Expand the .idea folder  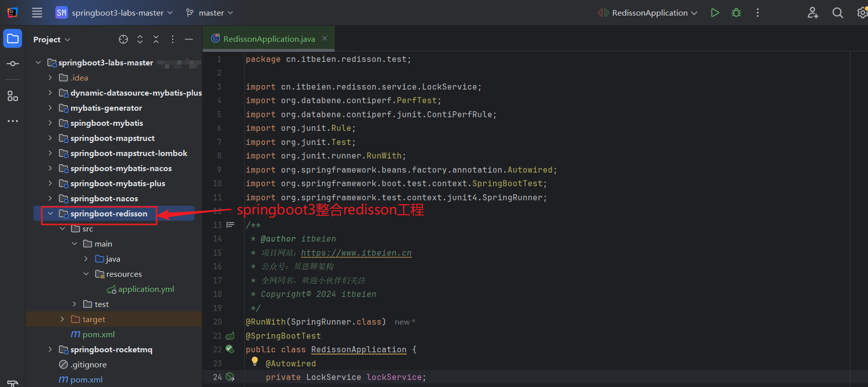coord(50,78)
